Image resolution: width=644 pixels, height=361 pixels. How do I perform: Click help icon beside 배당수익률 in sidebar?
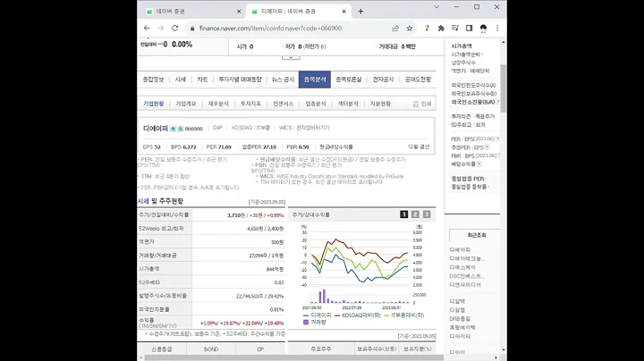pyautogui.click(x=479, y=164)
